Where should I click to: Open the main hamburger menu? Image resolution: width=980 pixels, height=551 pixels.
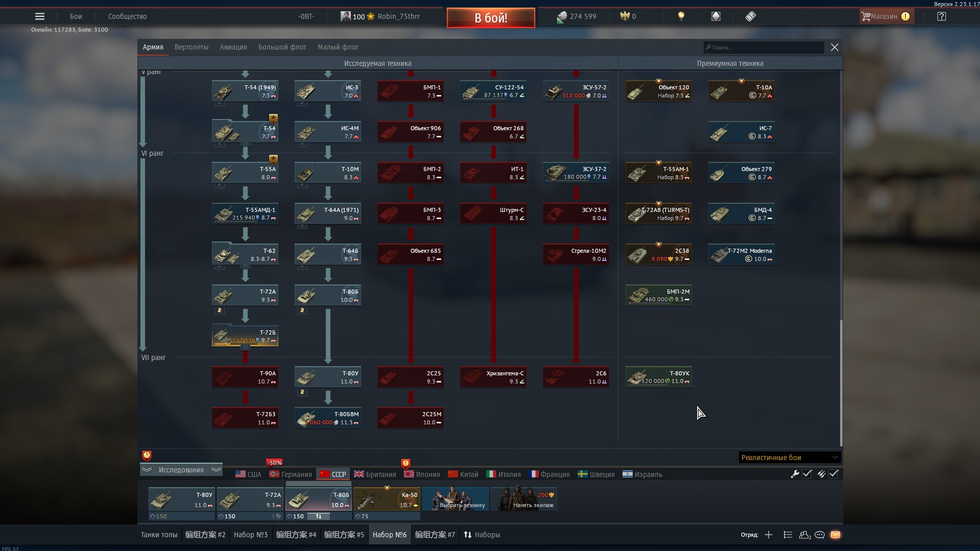click(x=39, y=16)
